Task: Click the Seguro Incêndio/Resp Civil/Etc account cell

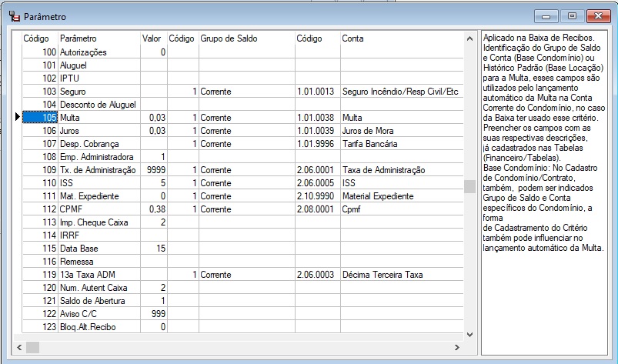Action: [402, 92]
